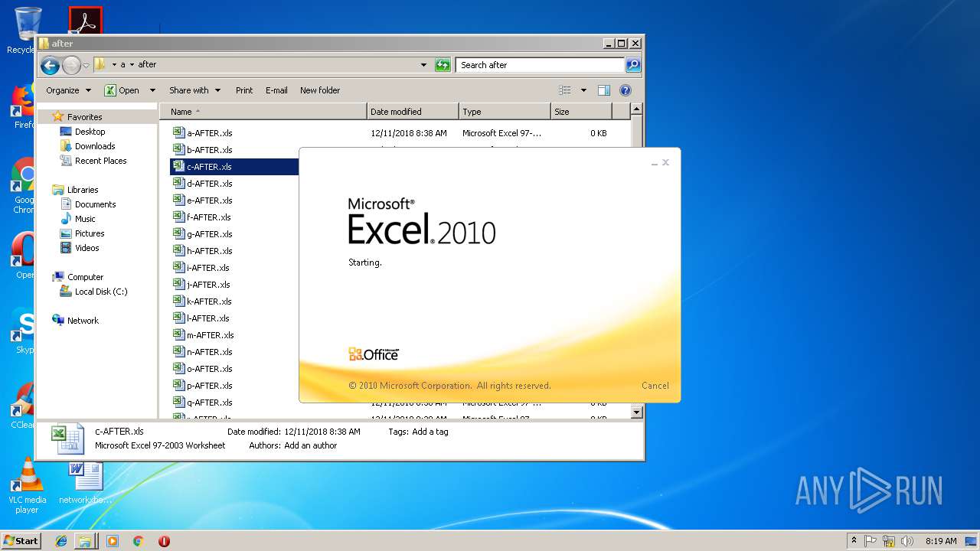
Task: Select Favorites in the navigation pane
Action: [x=84, y=117]
